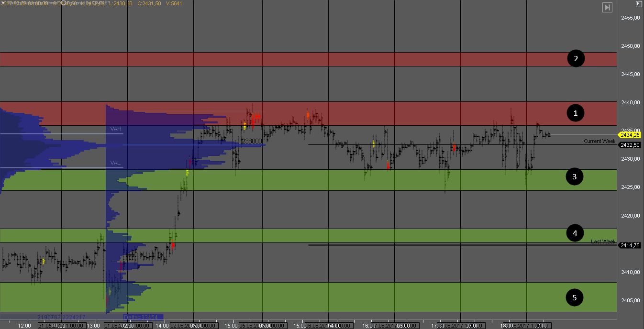The width and height of the screenshot is (644, 329).
Task: Click the Current Week line label
Action: tap(599, 141)
